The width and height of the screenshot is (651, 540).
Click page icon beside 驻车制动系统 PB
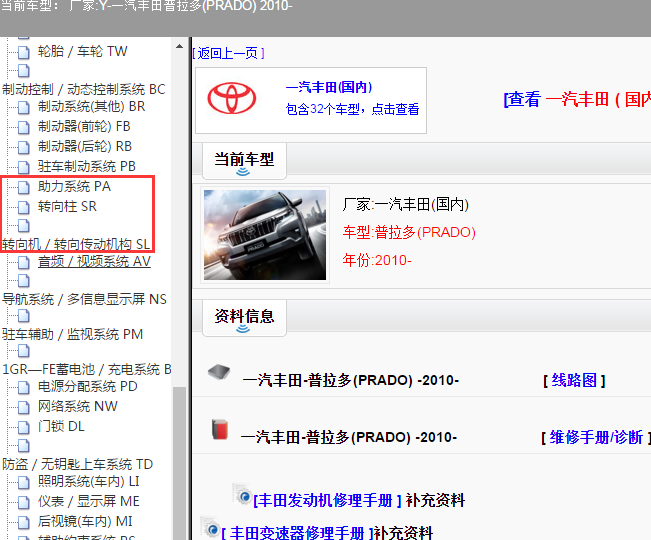point(24,167)
